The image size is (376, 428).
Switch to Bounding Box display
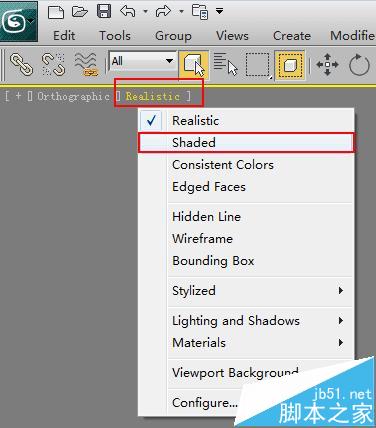(246, 261)
